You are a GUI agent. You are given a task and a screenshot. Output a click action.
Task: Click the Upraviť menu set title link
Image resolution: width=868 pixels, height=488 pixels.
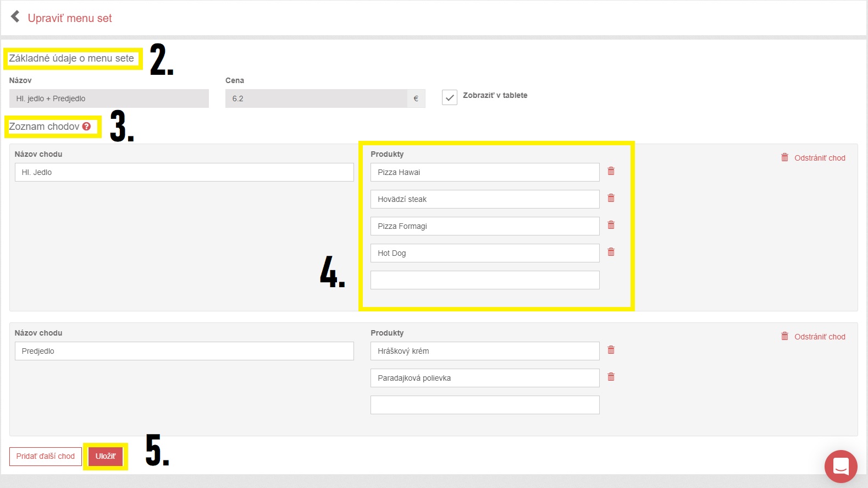point(70,18)
